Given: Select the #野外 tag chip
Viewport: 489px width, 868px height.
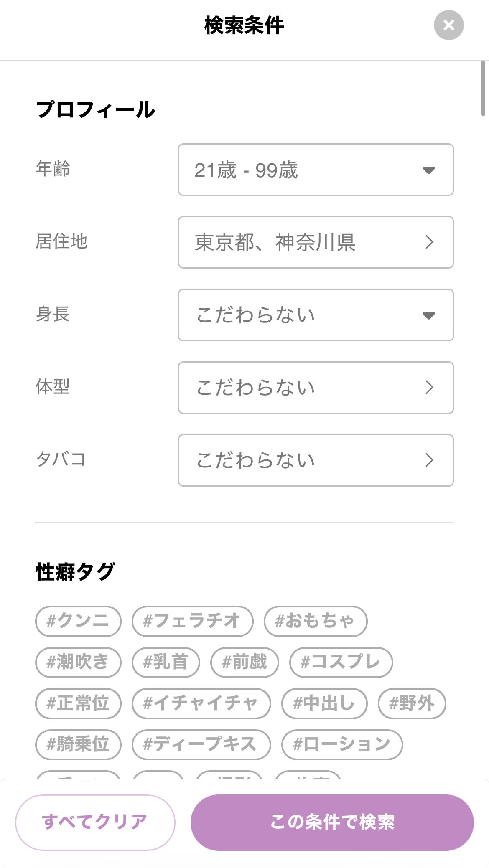Looking at the screenshot, I should 412,703.
